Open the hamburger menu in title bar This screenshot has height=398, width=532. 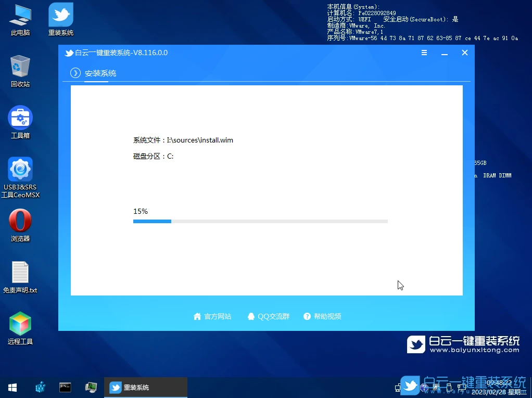424,53
